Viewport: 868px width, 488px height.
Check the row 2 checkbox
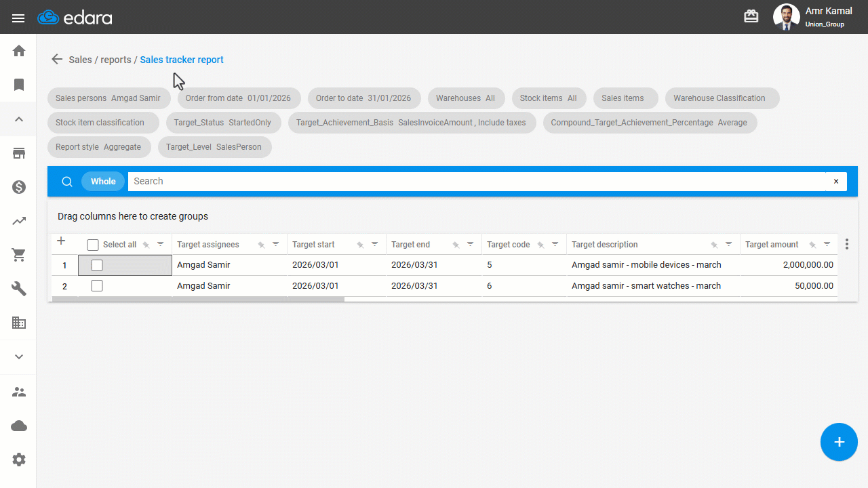coord(97,286)
